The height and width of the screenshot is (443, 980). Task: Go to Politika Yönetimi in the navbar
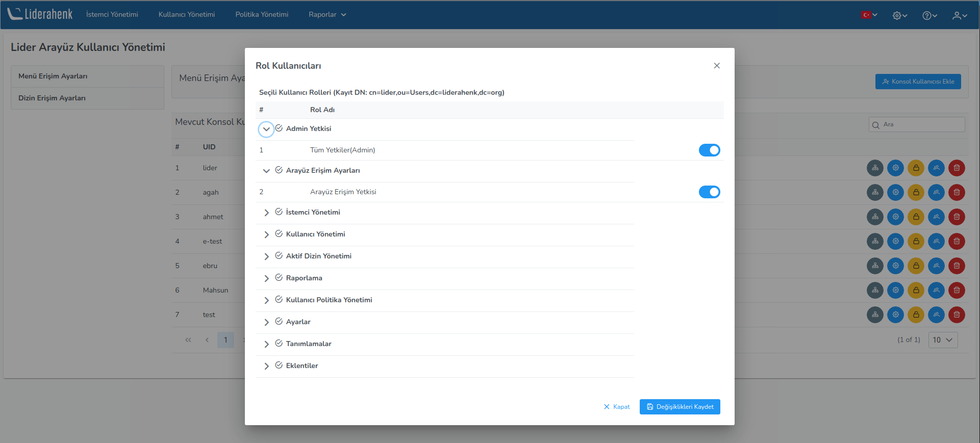point(262,14)
